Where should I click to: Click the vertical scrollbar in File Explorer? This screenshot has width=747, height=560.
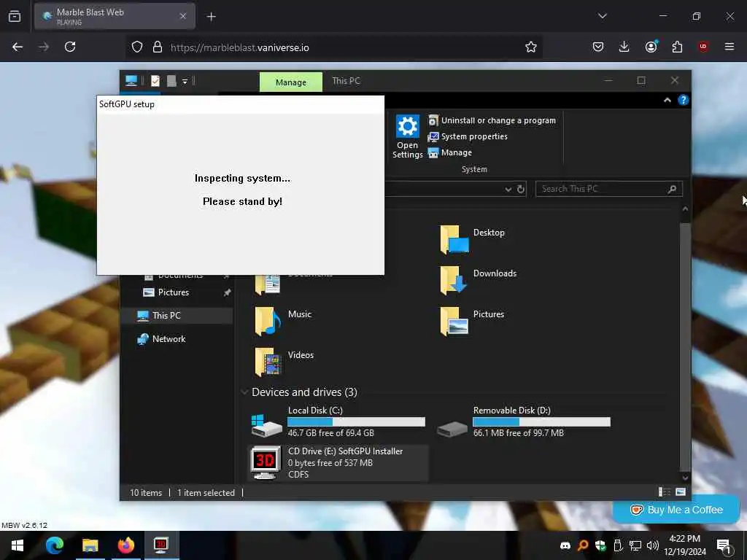point(684,346)
